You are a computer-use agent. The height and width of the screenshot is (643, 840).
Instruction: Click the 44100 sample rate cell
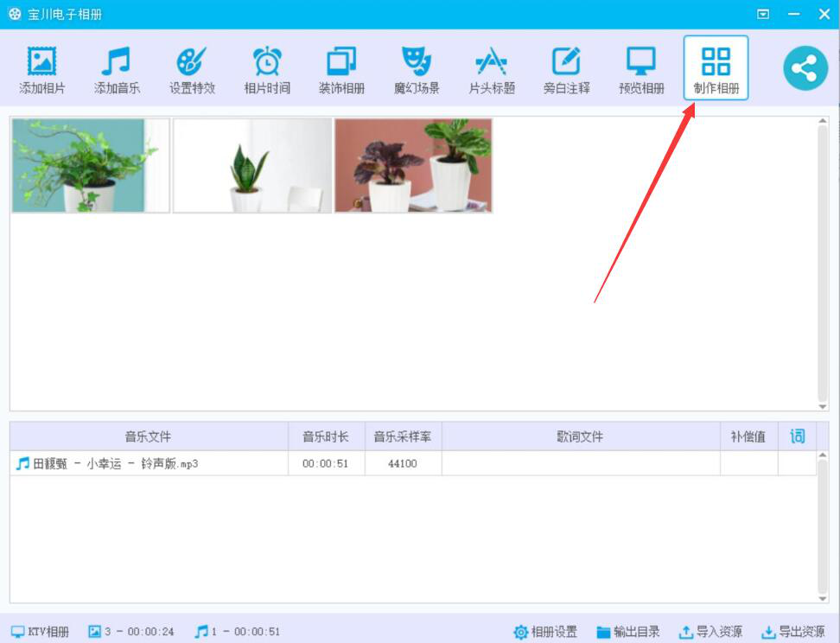403,463
